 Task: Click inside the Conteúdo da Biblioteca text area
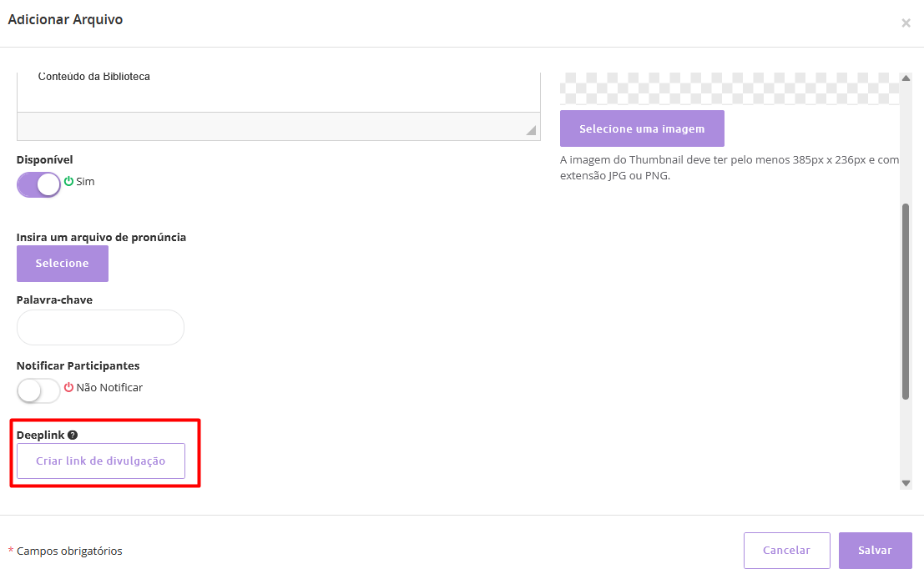click(278, 92)
